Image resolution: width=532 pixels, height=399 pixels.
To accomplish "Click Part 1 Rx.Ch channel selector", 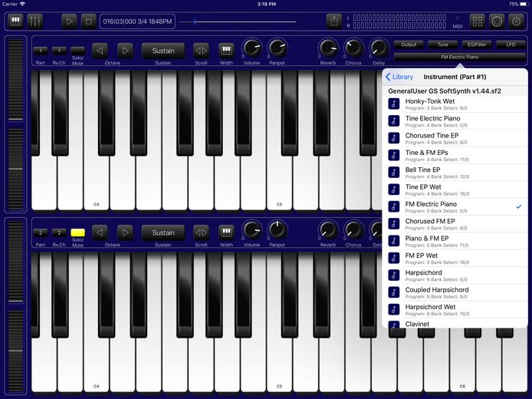I will pos(59,51).
